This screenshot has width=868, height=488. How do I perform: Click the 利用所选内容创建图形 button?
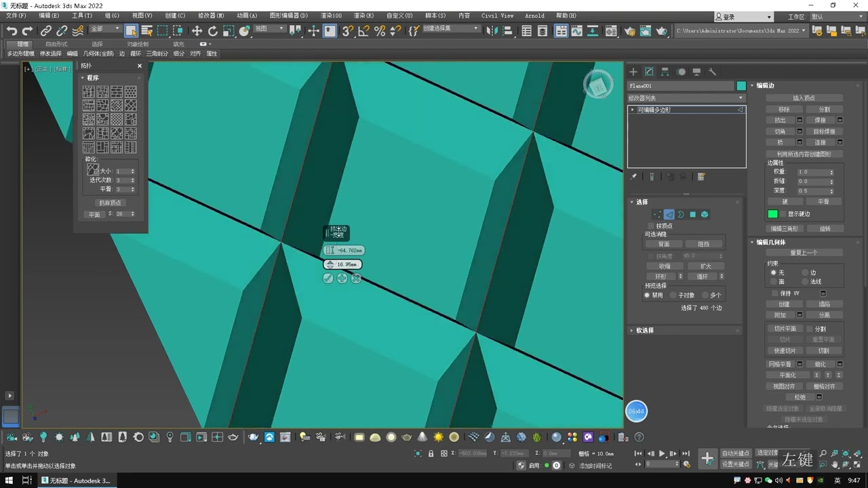[x=804, y=154]
